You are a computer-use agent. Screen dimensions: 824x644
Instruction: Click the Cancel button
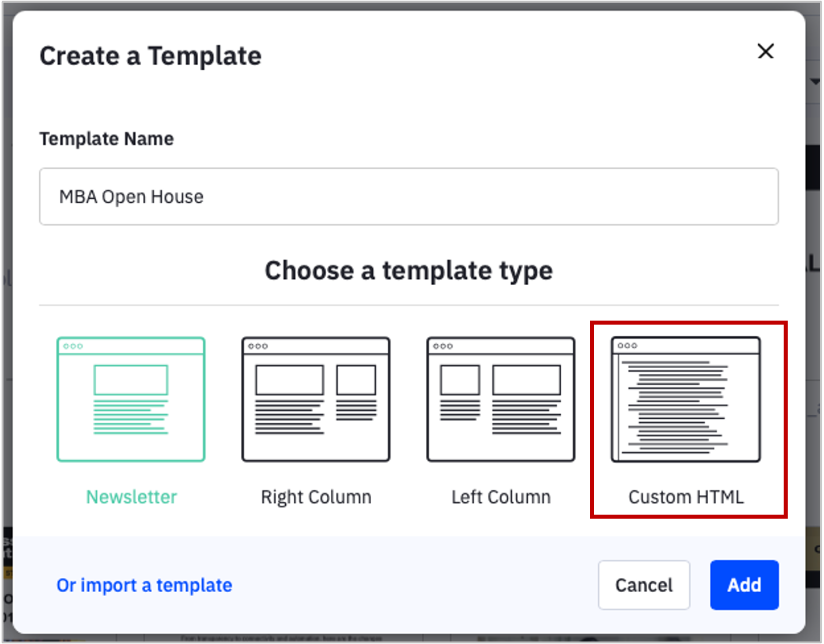pyautogui.click(x=644, y=585)
